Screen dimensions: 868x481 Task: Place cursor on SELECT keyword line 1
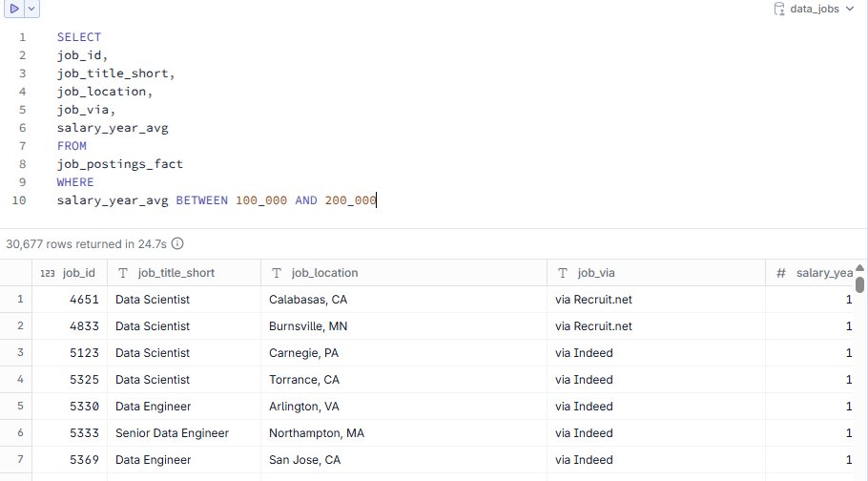(x=78, y=37)
